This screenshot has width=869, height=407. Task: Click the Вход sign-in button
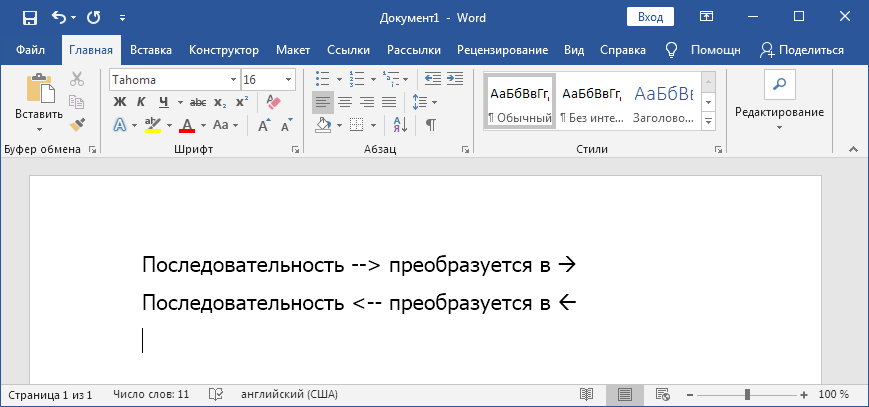coord(650,17)
